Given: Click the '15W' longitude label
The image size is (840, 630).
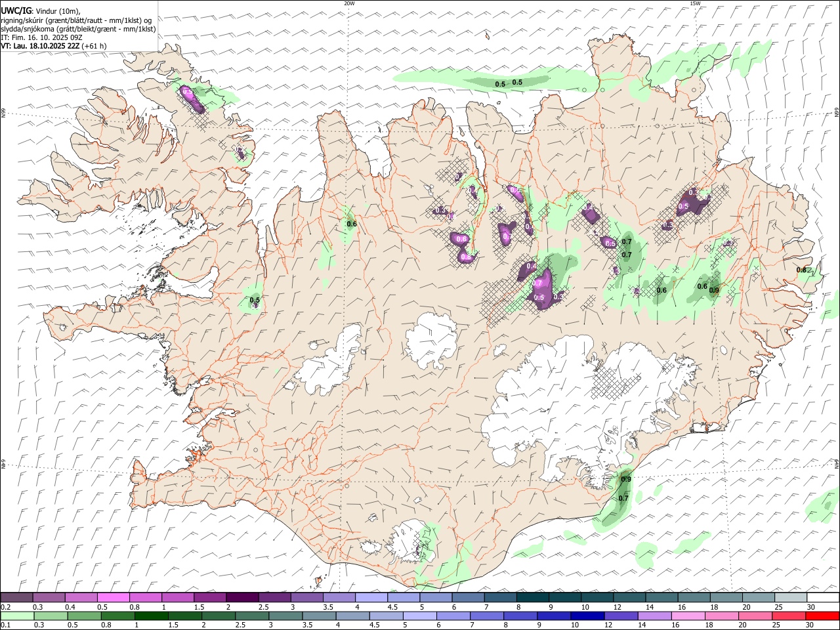Looking at the screenshot, I should point(695,3).
